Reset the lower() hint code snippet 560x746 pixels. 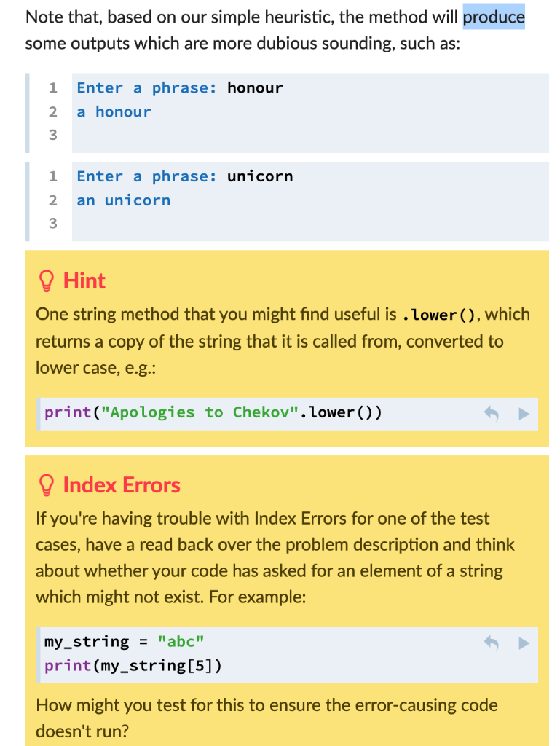pos(491,412)
